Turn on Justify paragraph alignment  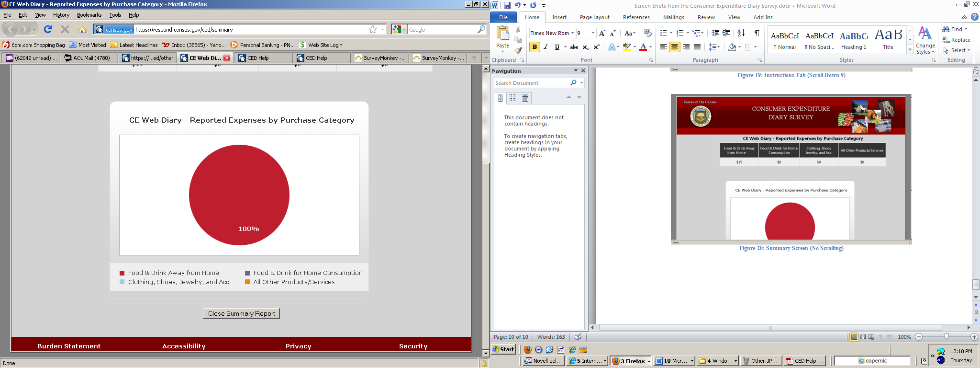click(x=697, y=47)
